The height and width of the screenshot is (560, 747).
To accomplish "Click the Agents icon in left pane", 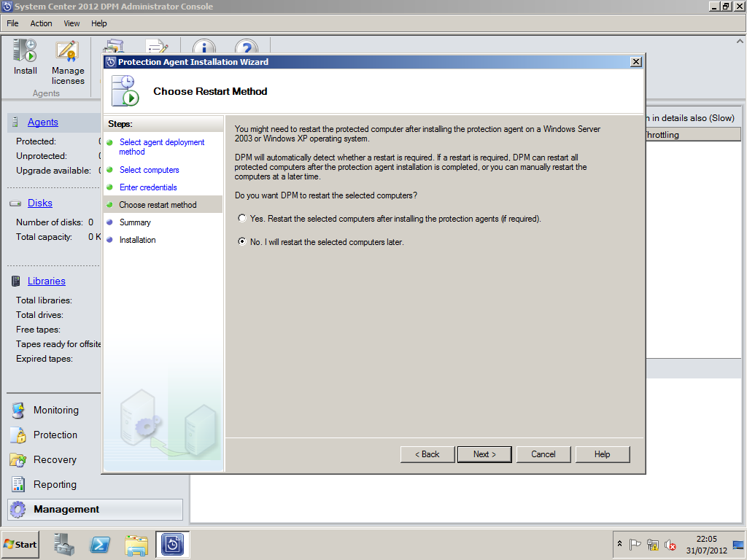I will pos(16,122).
